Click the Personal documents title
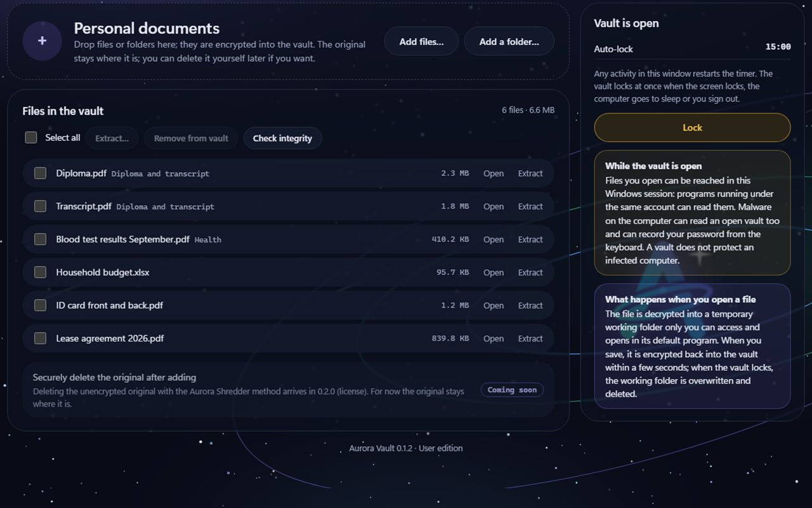Screen dimensions: 812x508 (x=147, y=29)
